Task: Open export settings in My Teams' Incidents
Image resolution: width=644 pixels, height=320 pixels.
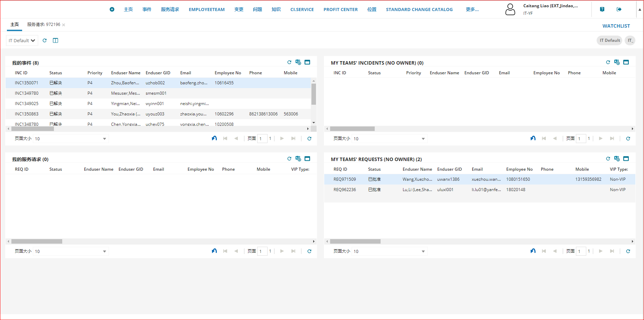Action: tap(617, 62)
